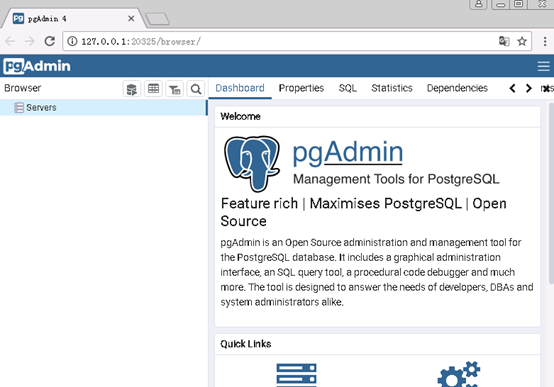Click the Browser panel title

point(23,88)
